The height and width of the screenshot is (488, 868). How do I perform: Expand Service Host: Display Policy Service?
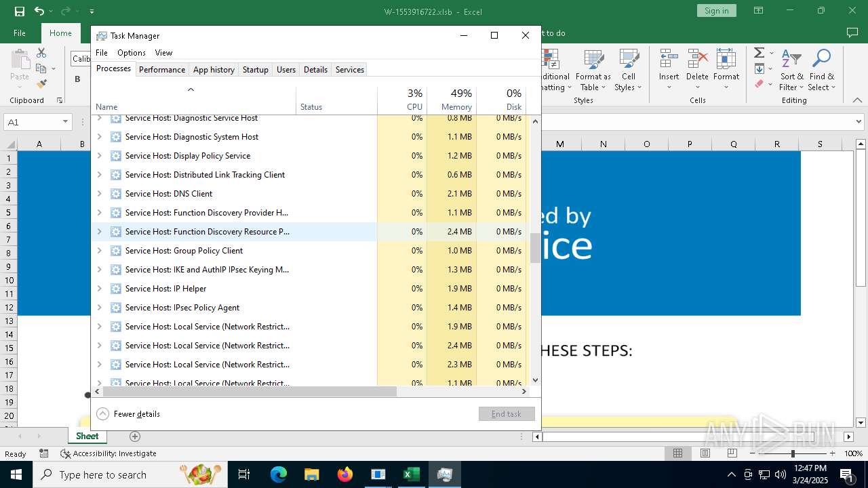coord(99,156)
